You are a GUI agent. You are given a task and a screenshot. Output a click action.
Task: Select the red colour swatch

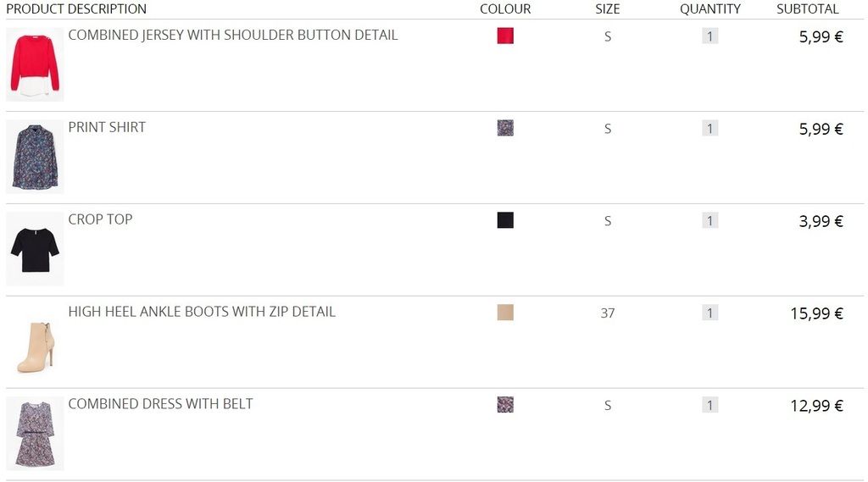[505, 36]
